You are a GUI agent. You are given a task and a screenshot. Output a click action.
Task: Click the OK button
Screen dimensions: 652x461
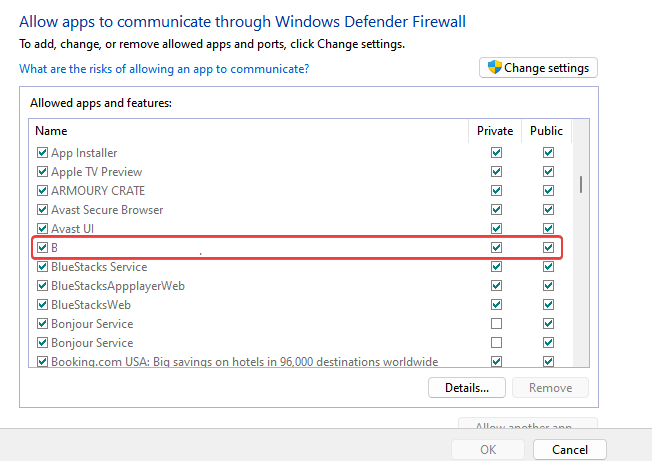(x=488, y=449)
